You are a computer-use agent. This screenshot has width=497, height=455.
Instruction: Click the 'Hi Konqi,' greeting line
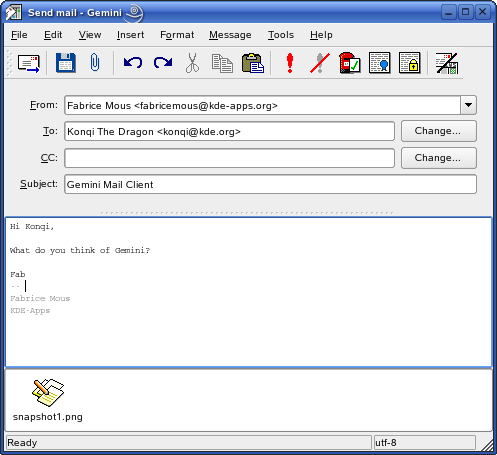(x=32, y=227)
